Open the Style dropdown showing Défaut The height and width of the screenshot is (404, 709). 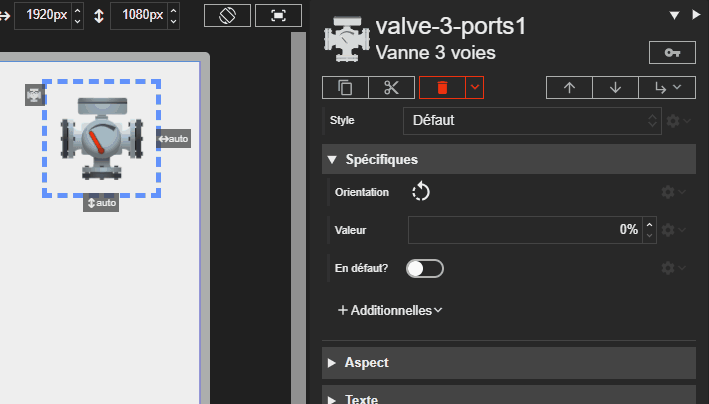[x=532, y=121]
